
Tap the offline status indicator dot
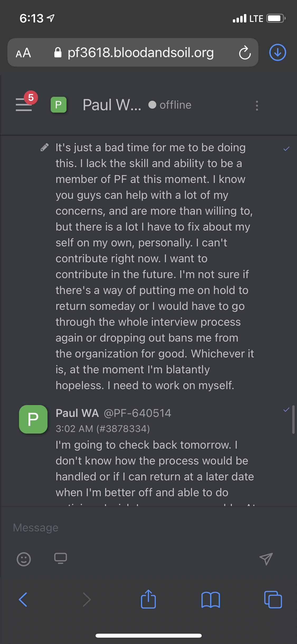click(x=152, y=105)
